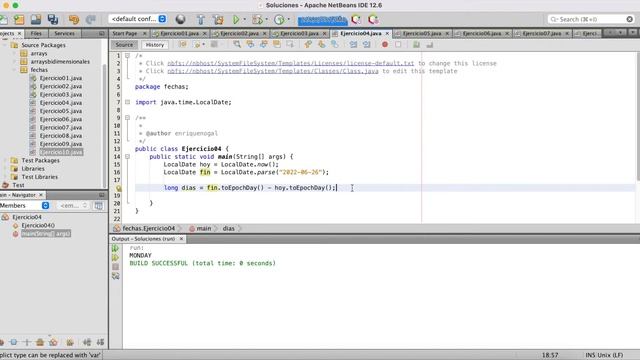Open the Start Page tab
This screenshot has height=360, width=640.
point(125,33)
